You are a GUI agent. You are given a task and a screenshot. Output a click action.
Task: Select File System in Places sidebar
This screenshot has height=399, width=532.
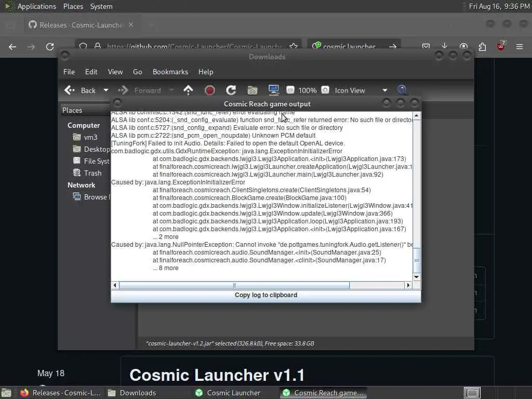[x=91, y=161]
